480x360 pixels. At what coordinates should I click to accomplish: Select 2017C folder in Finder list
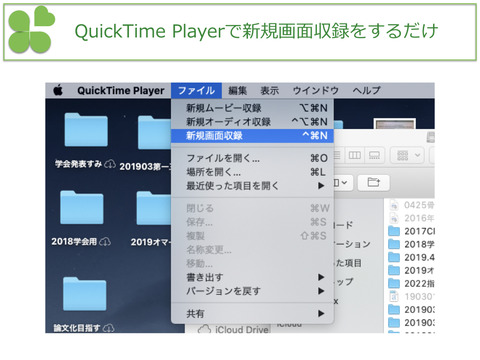coord(412,231)
